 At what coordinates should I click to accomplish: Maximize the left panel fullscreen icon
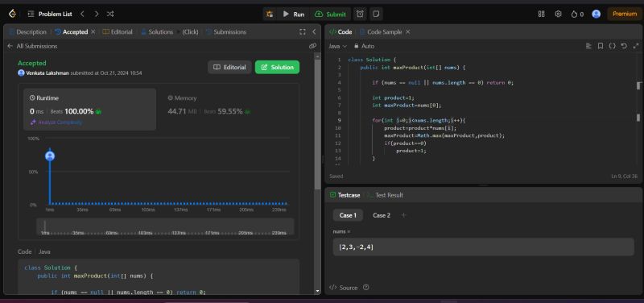303,32
